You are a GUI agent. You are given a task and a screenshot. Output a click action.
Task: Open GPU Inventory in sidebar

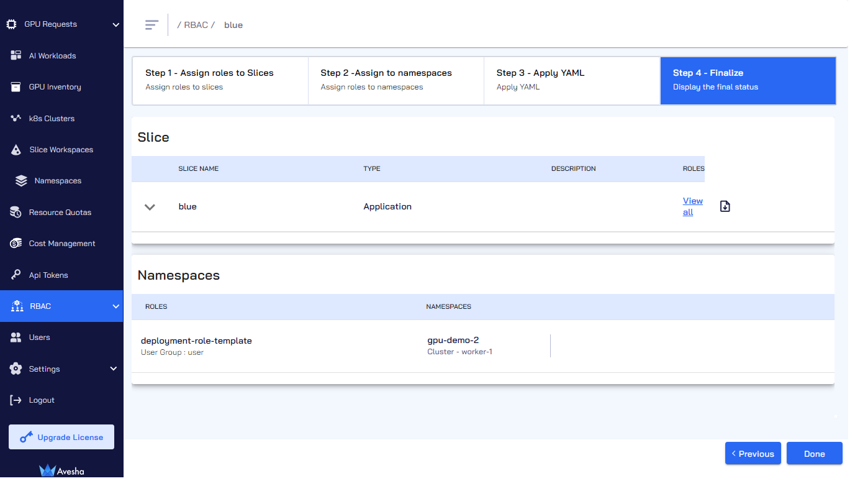(61, 87)
